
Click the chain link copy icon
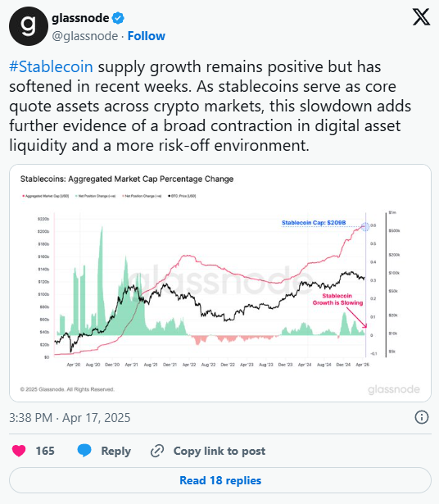click(157, 451)
